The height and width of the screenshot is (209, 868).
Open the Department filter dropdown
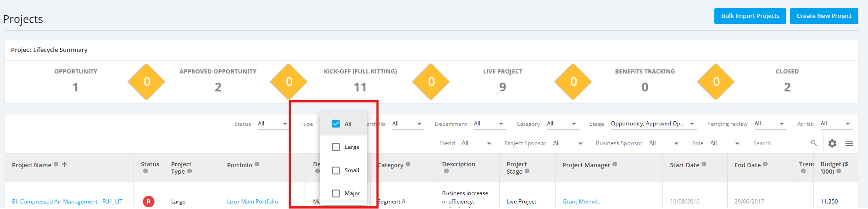click(489, 124)
